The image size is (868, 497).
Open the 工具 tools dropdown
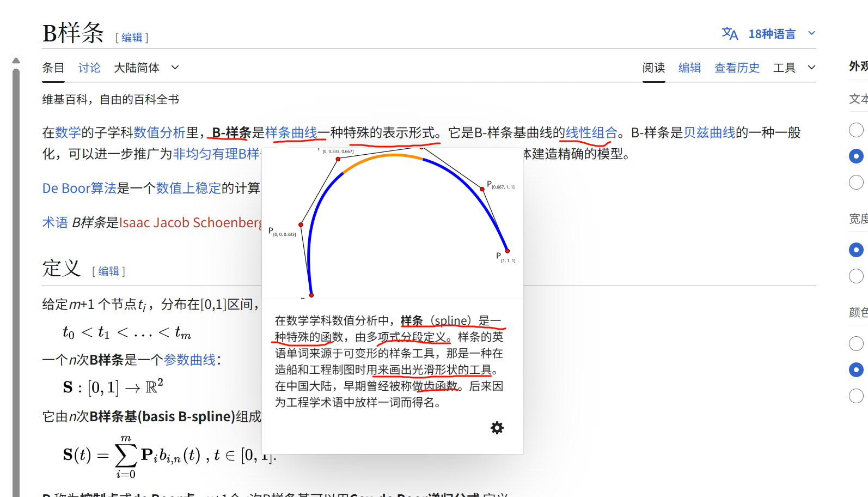(794, 68)
